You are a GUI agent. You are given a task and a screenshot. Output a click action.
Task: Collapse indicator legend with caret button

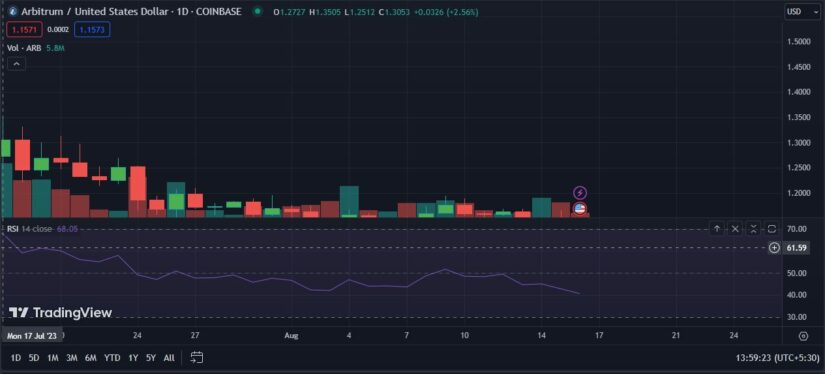pyautogui.click(x=16, y=64)
